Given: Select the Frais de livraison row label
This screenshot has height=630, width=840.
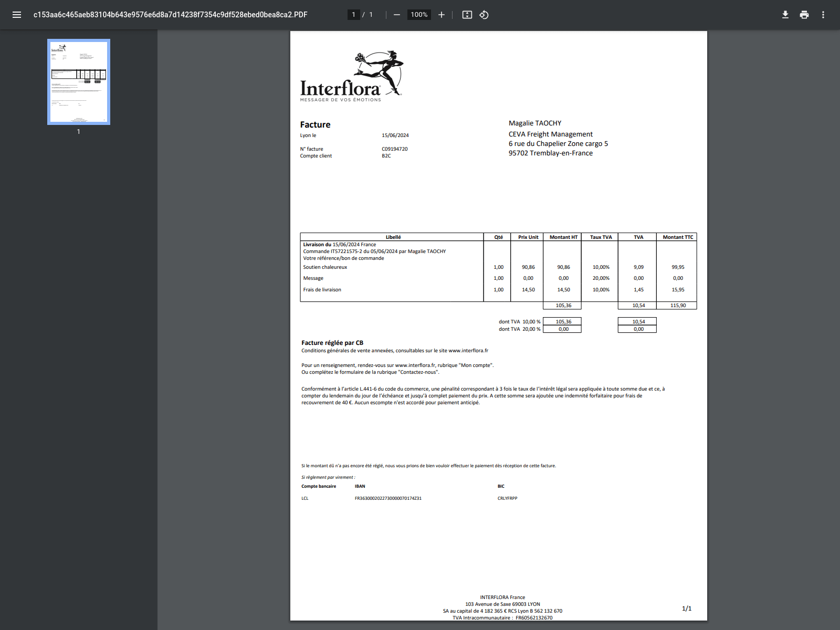Looking at the screenshot, I should click(x=322, y=290).
